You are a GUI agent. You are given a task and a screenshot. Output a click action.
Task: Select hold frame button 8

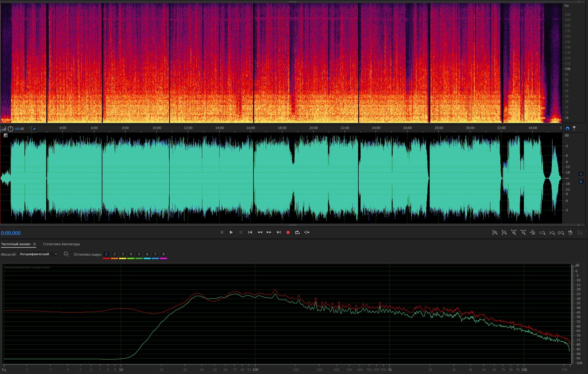click(163, 254)
